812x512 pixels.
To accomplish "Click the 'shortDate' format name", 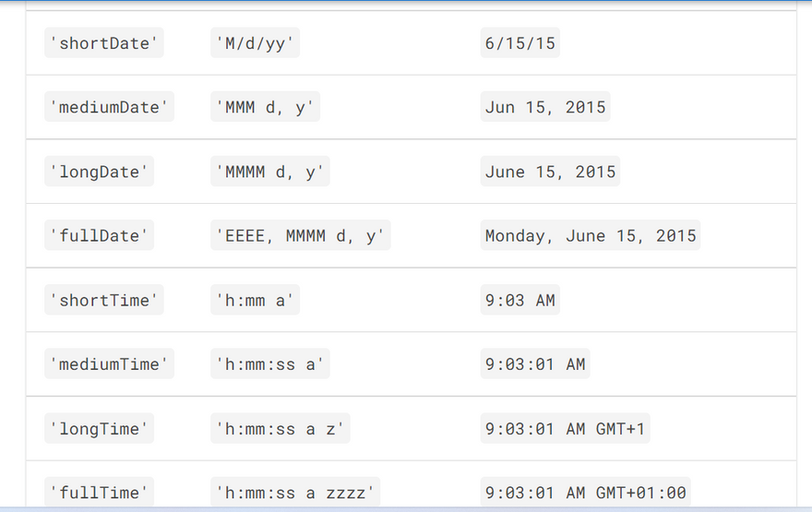I will pos(104,43).
